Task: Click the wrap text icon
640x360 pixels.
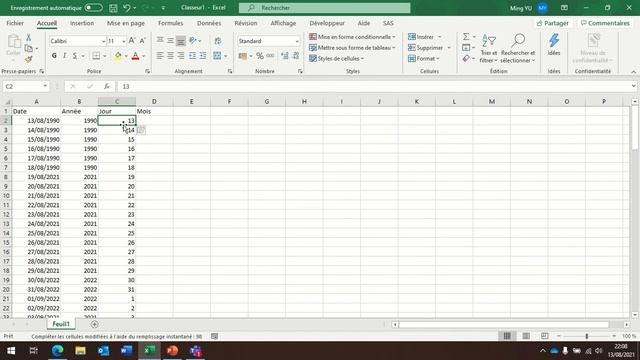Action: (218, 40)
